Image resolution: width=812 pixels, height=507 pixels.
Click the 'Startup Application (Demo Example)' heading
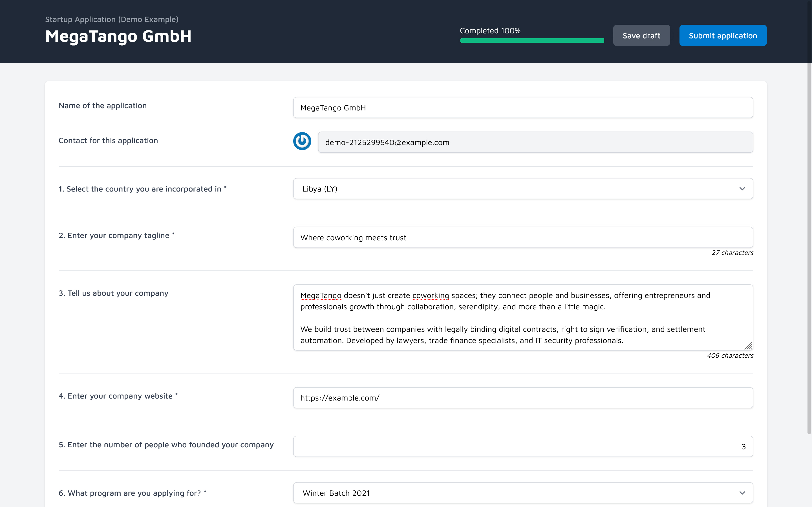click(112, 19)
